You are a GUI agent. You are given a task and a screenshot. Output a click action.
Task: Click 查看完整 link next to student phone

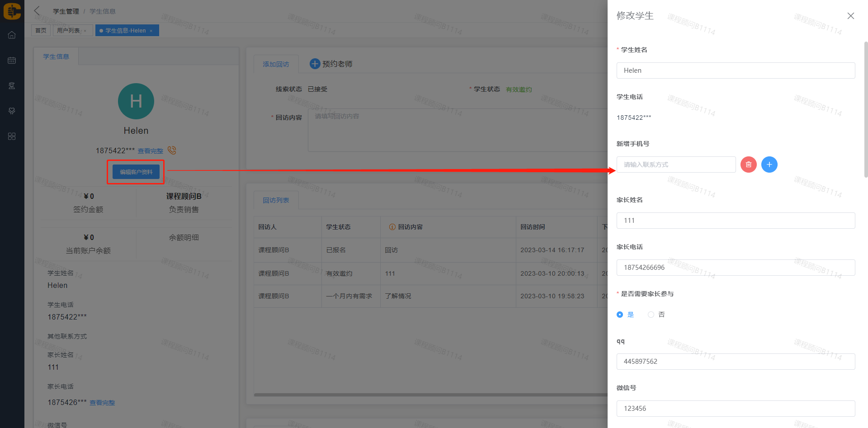(150, 151)
